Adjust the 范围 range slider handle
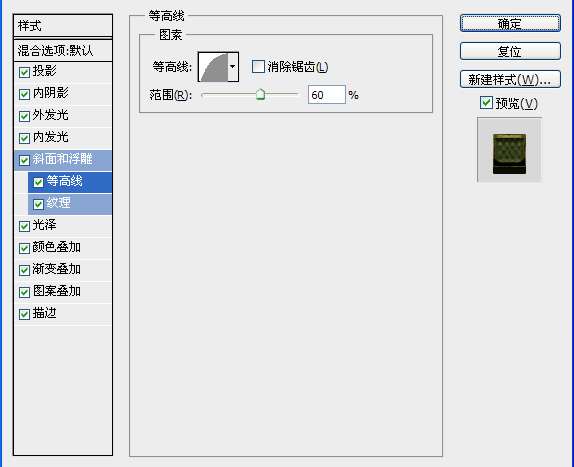Screen dimensions: 574x467 coord(260,94)
